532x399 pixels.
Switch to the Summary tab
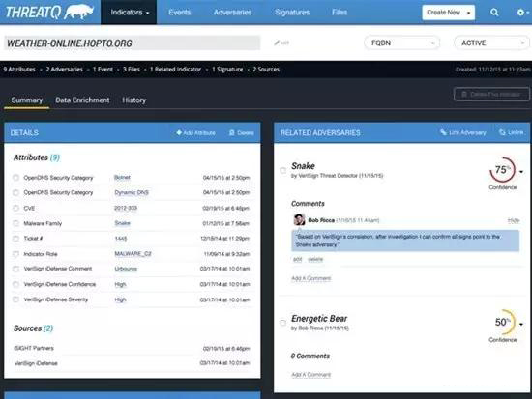pos(27,100)
